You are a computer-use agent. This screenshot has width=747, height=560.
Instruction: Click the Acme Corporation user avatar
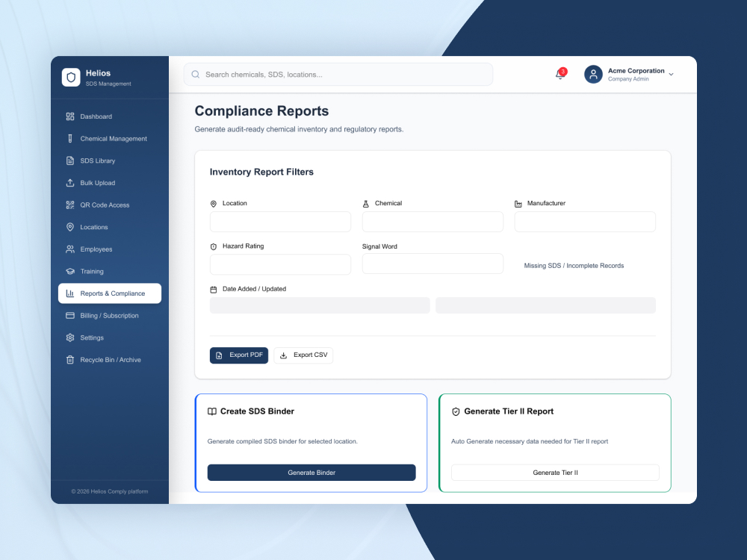(x=593, y=74)
